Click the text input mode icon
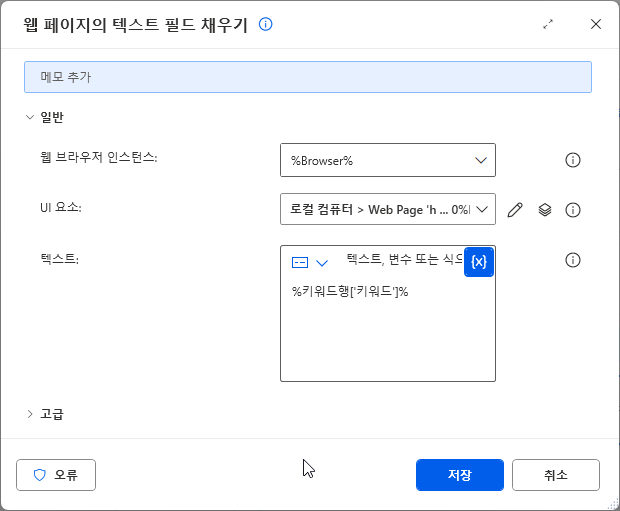The image size is (620, 511). 300,262
